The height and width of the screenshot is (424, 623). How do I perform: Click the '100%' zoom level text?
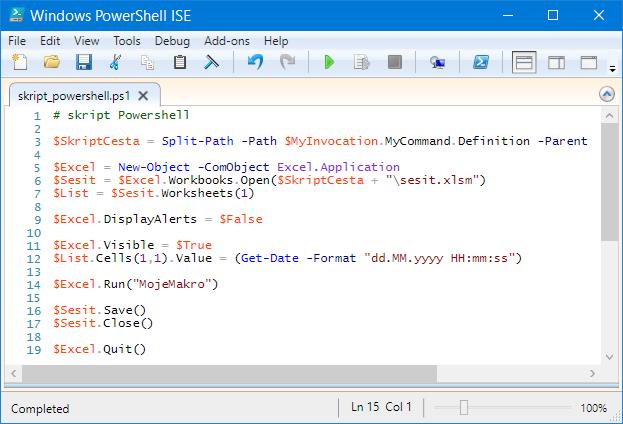[x=594, y=408]
